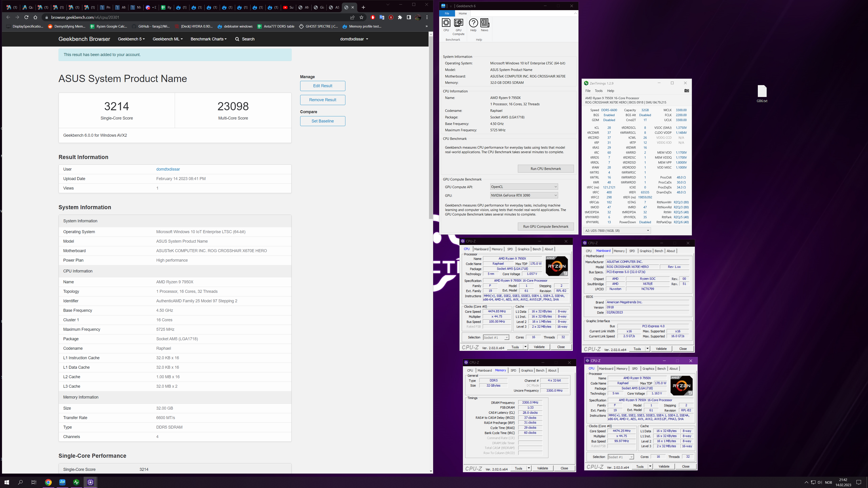The width and height of the screenshot is (868, 488).
Task: Open uBlock Origin extension icon
Action: tap(391, 17)
